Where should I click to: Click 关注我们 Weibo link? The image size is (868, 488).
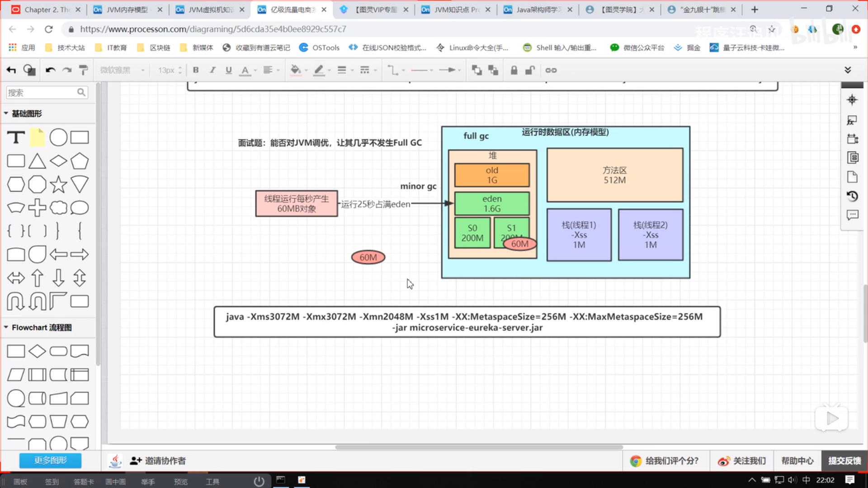click(742, 460)
